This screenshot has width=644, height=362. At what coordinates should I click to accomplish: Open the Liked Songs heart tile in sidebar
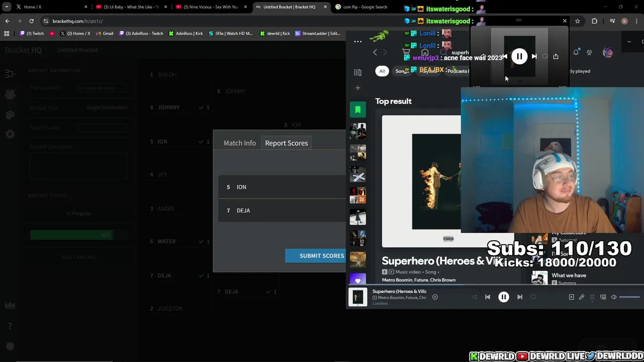358,280
